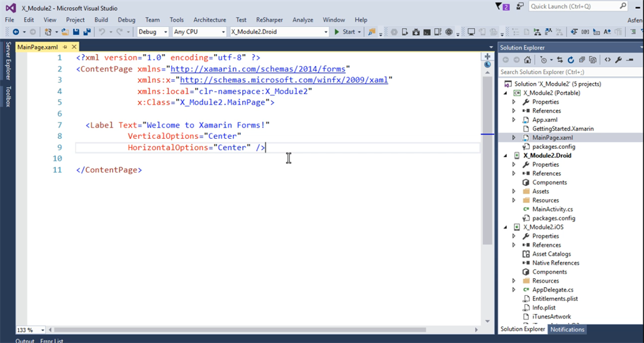Toggle Sync with Active Document icon
Viewport: 644px width, 343px height.
point(560,60)
